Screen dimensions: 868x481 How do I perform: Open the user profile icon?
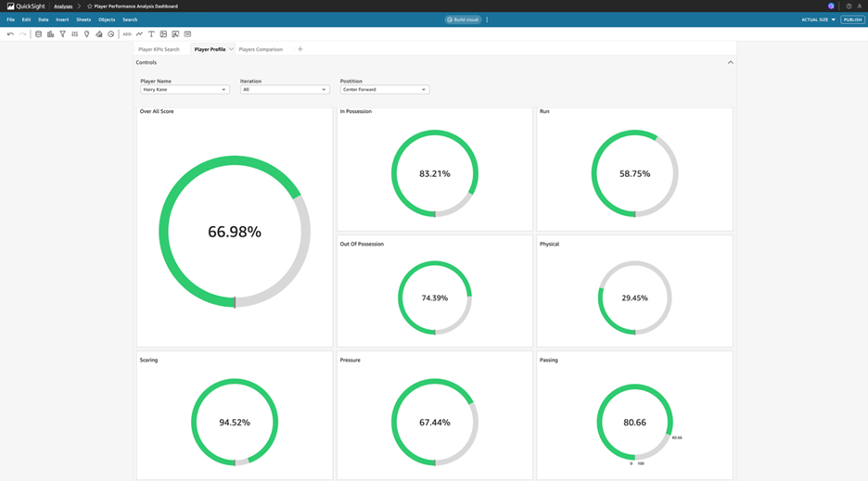[860, 6]
